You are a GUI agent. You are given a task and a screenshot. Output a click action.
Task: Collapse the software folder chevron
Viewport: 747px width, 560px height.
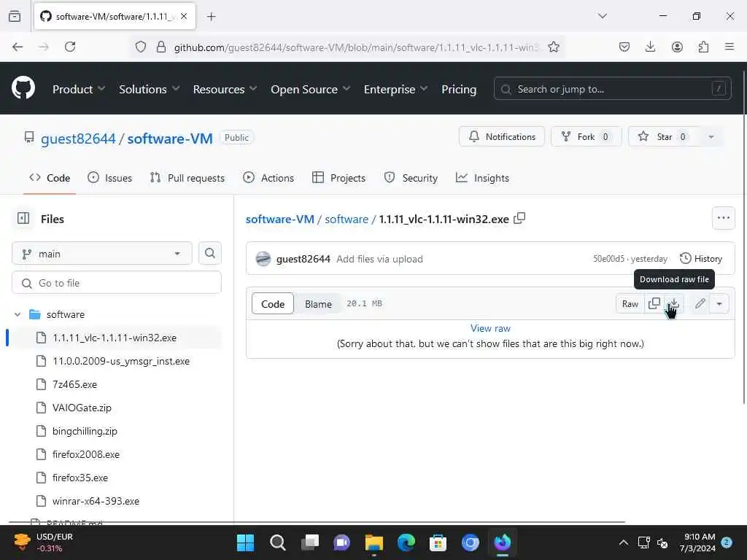click(x=18, y=314)
